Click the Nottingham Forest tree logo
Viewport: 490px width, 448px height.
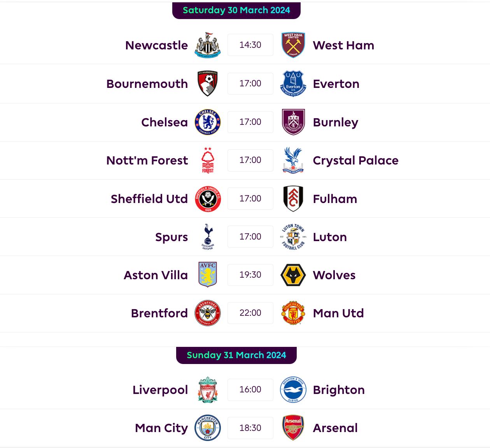point(208,160)
